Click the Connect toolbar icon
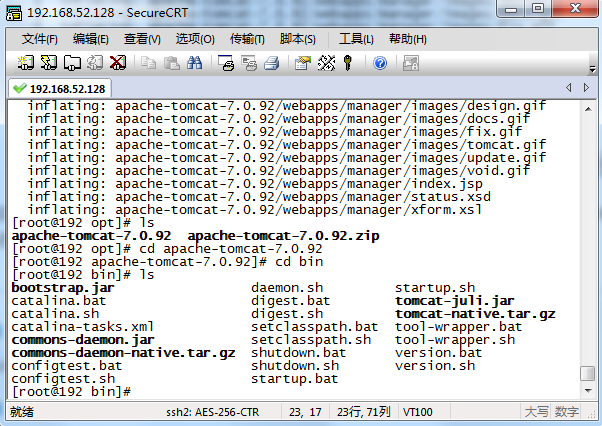The image size is (602, 426). [25, 63]
